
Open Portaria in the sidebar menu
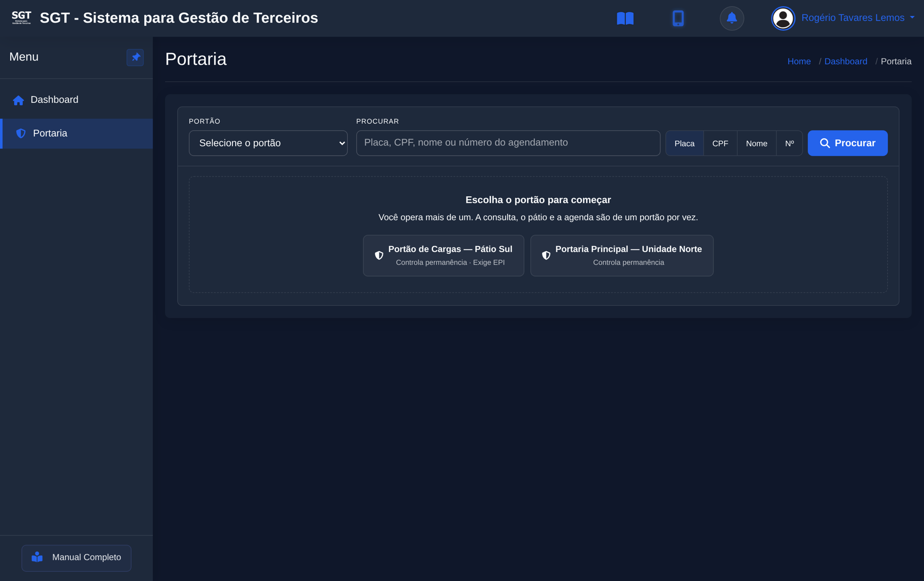(x=76, y=134)
